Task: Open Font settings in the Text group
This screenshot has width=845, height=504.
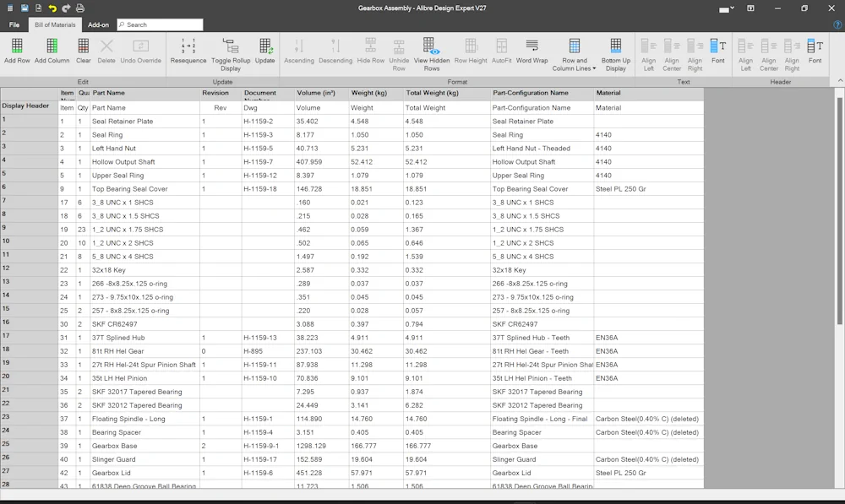Action: (x=717, y=46)
